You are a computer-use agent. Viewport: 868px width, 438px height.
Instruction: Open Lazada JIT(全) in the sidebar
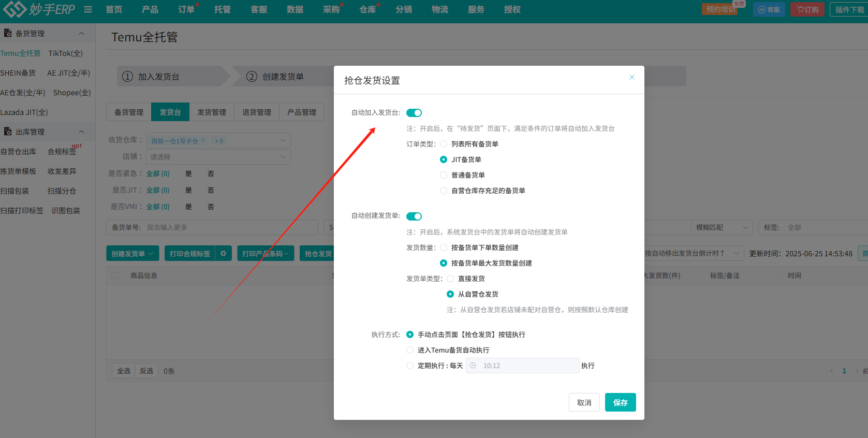(x=24, y=112)
